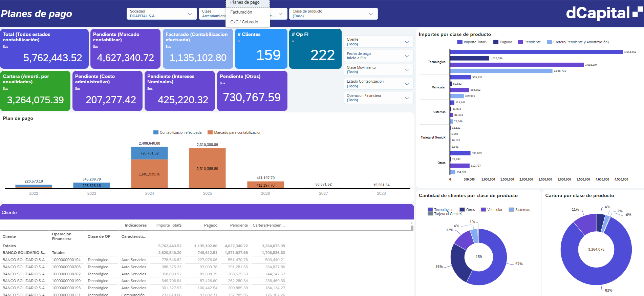
Task: Click the Total (Todos estados contabilización) card
Action: pyautogui.click(x=44, y=49)
